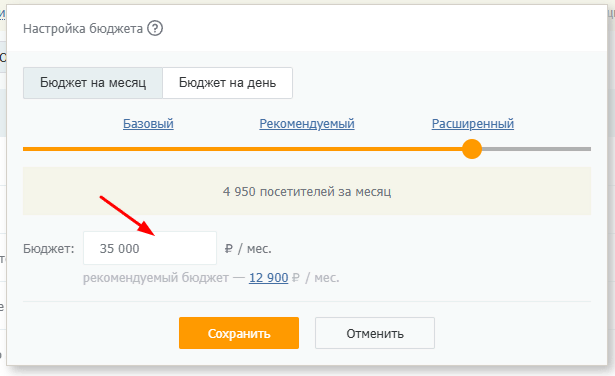615x376 pixels.
Task: Choose the Расширенный budget preset
Action: 473,124
